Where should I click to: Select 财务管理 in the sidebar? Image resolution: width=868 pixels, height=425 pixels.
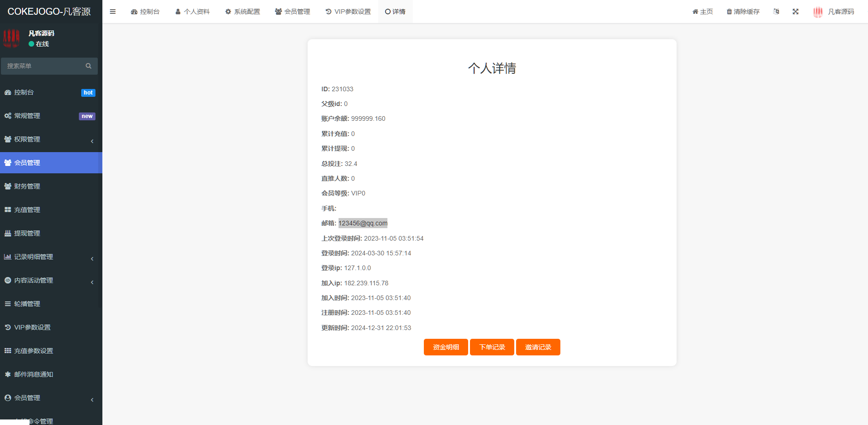[x=28, y=186]
